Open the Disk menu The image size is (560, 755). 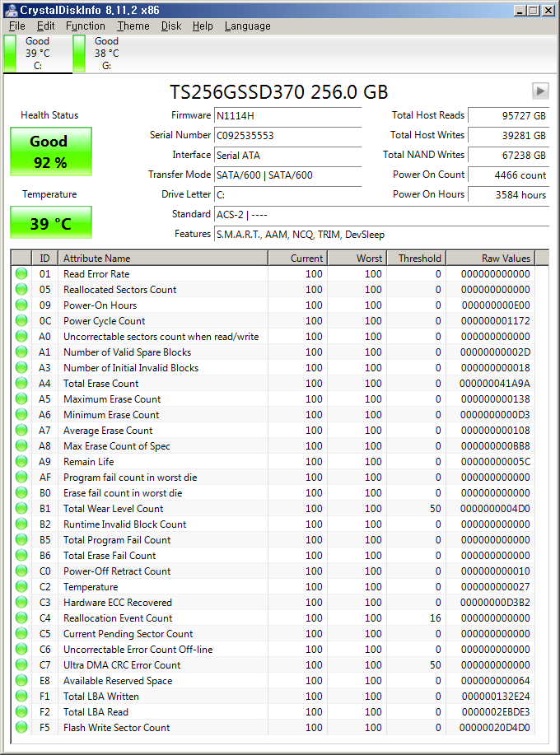171,26
